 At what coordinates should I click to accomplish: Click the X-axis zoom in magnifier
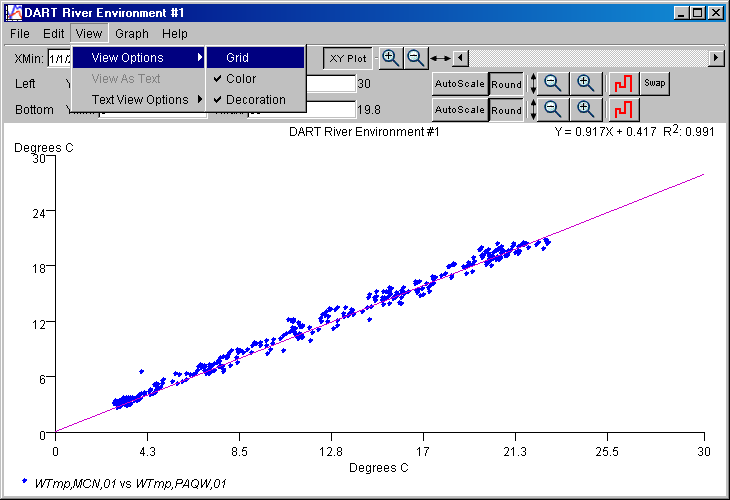(390, 58)
